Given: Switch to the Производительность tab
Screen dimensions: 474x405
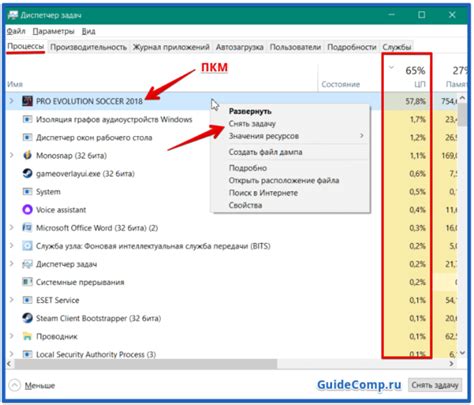Looking at the screenshot, I should [88, 47].
